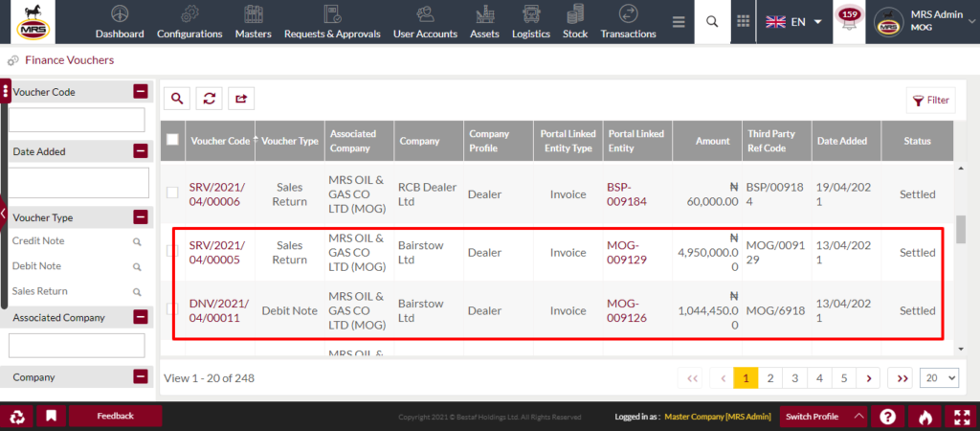Jump to last page arrow
Image resolution: width=980 pixels, height=431 pixels.
click(902, 377)
